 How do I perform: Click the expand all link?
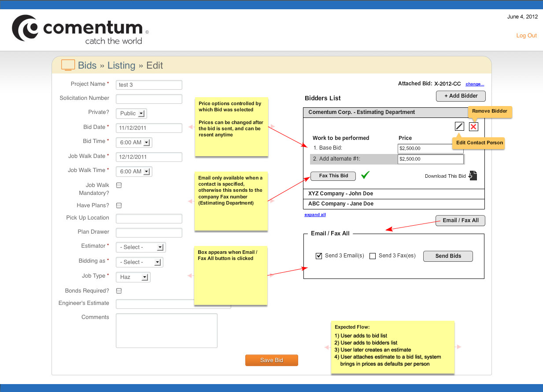point(315,214)
